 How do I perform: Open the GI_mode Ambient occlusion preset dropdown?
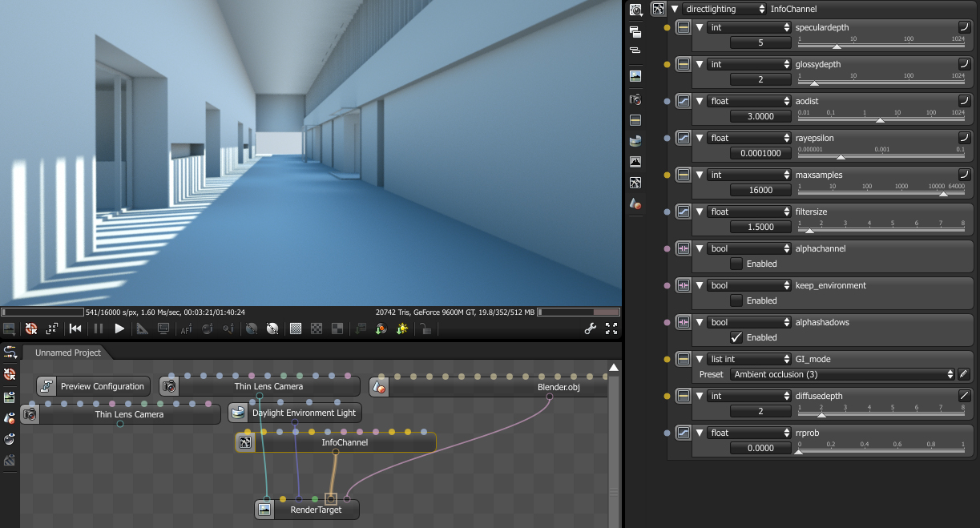(842, 374)
